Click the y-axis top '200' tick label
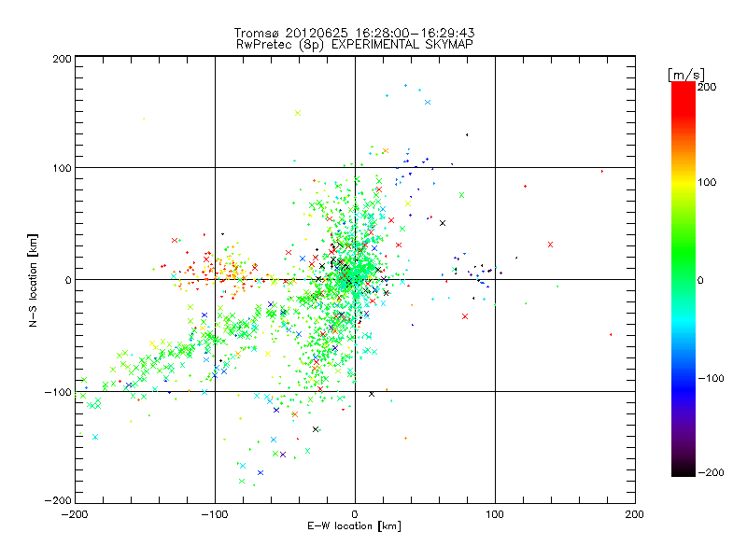The height and width of the screenshot is (560, 747). pos(62,59)
